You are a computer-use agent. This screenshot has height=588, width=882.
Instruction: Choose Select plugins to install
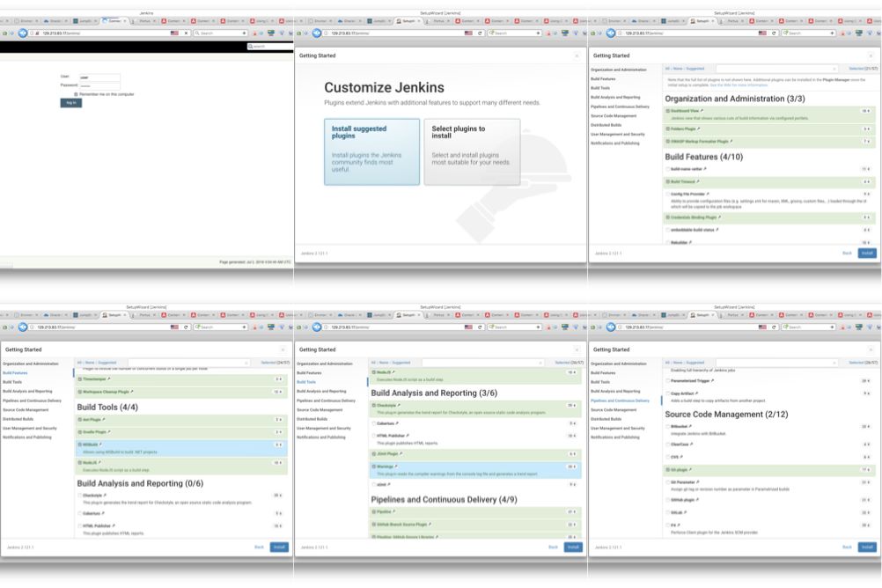click(x=472, y=152)
